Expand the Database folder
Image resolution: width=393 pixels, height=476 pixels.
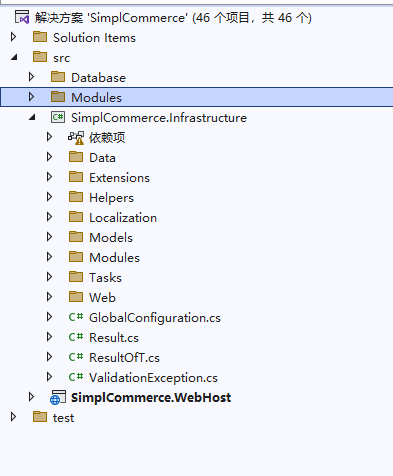[x=31, y=77]
